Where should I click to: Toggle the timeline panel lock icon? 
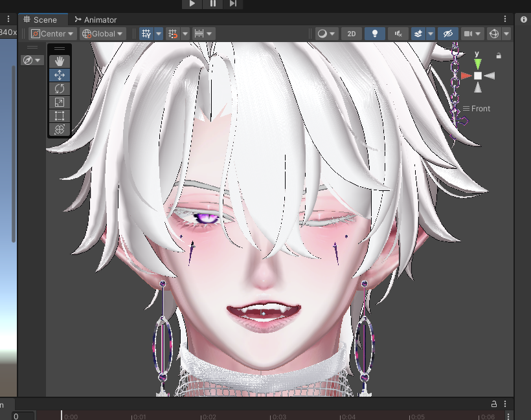point(494,403)
